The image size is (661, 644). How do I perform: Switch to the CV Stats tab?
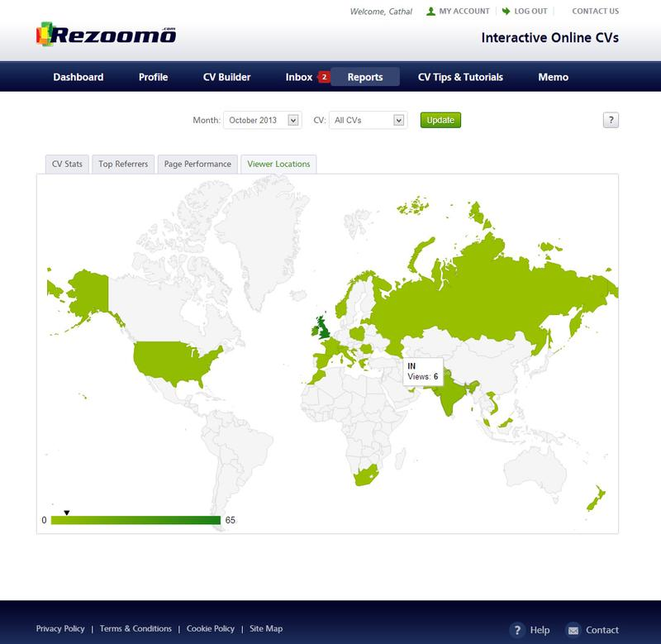point(67,164)
